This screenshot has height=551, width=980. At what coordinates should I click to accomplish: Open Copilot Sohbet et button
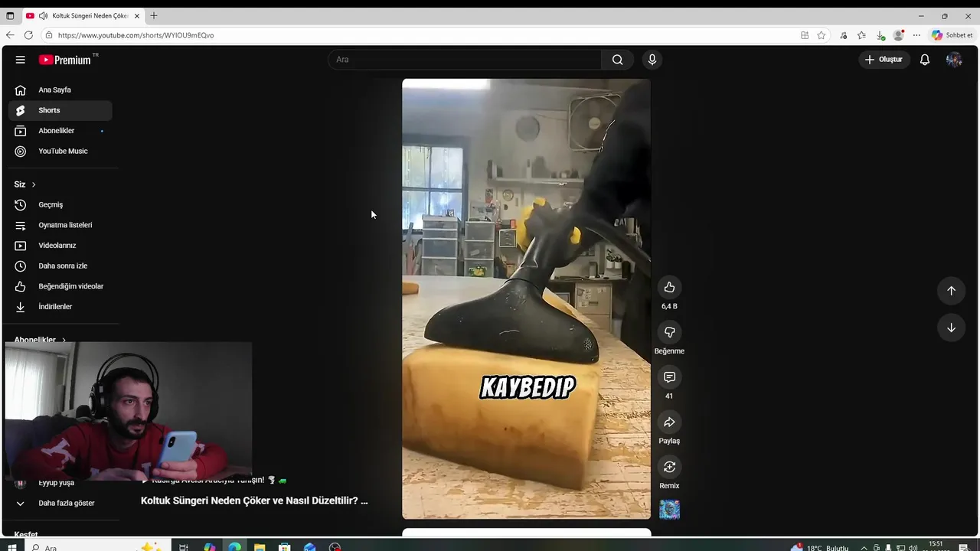(952, 35)
